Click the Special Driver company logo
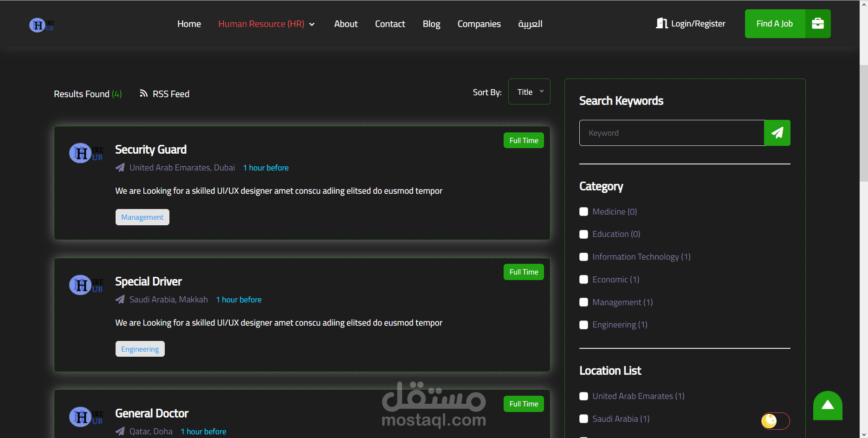 tap(86, 285)
